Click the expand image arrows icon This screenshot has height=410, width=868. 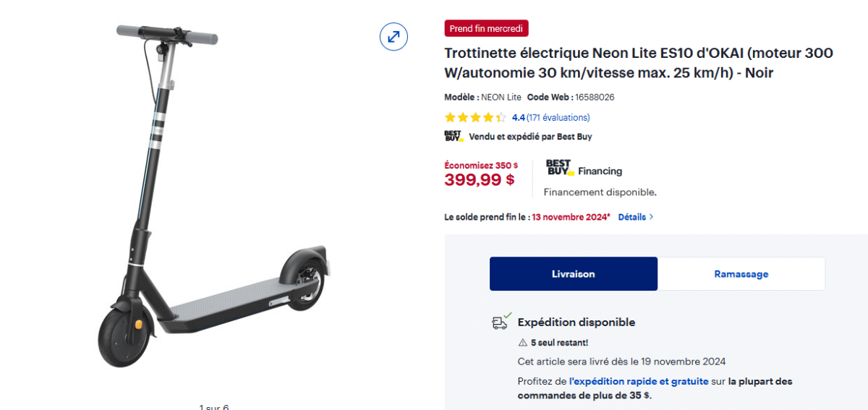tap(393, 36)
